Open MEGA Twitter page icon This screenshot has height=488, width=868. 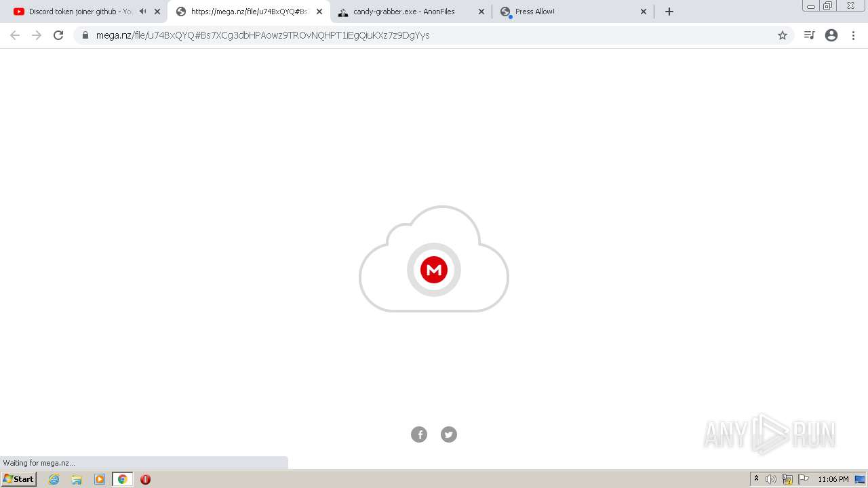[449, 434]
